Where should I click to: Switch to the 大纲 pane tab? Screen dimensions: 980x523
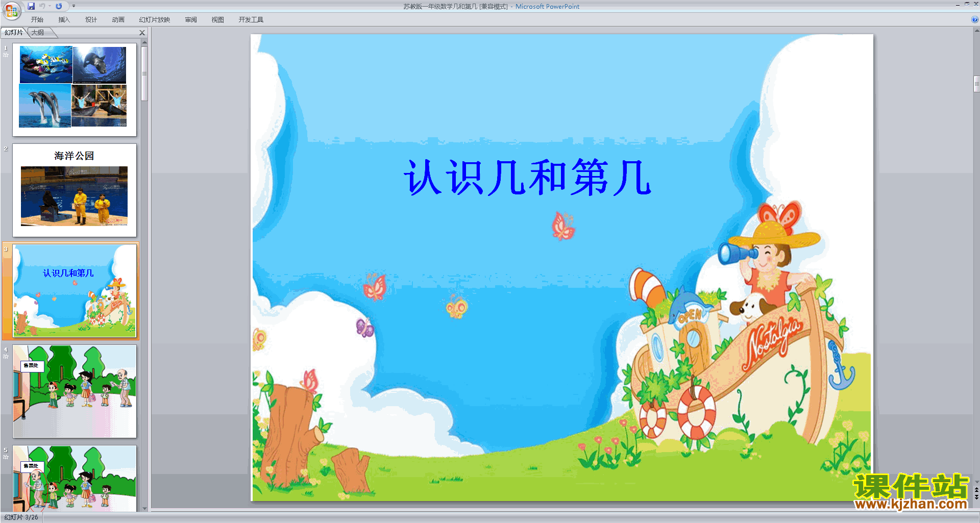tap(38, 33)
